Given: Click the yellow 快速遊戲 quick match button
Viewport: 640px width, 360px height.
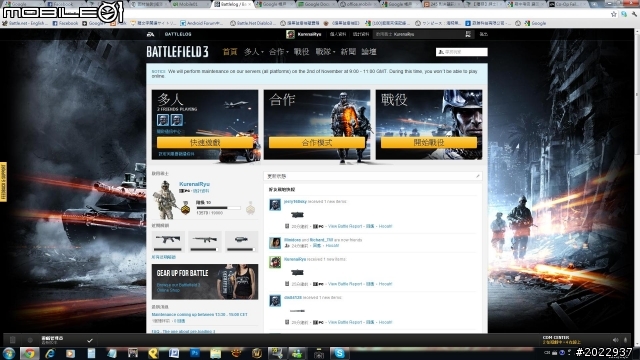Looking at the screenshot, I should 205,142.
